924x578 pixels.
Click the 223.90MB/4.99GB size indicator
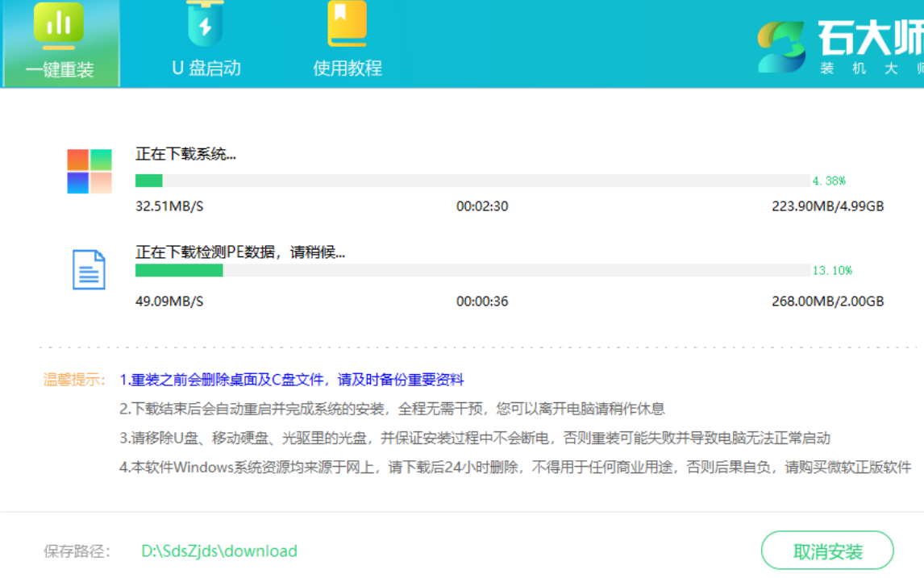[x=827, y=206]
